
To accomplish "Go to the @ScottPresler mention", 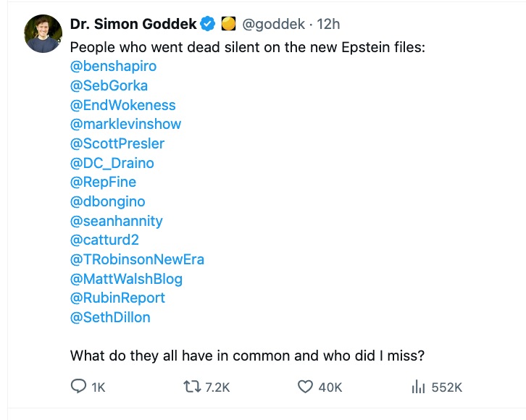I will coord(117,143).
